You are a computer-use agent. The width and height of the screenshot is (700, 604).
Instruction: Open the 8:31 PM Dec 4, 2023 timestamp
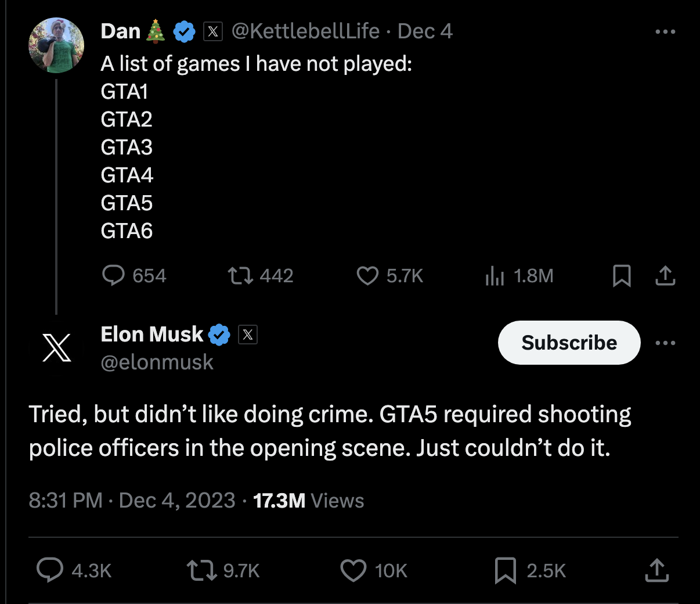pos(132,501)
